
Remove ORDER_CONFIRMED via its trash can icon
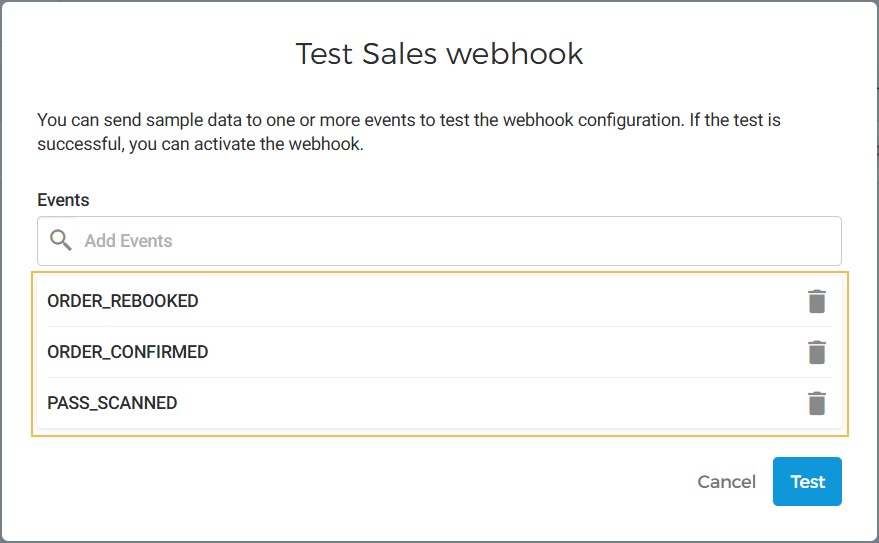817,352
